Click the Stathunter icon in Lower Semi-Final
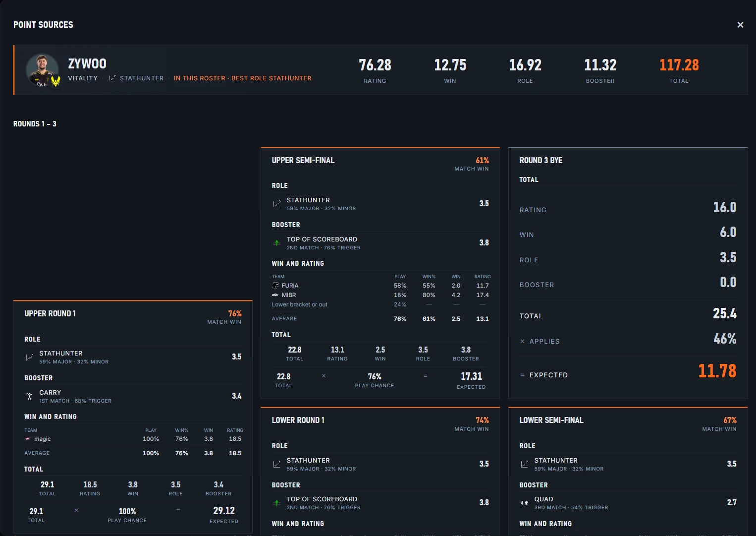Image resolution: width=756 pixels, height=536 pixels. (x=524, y=464)
